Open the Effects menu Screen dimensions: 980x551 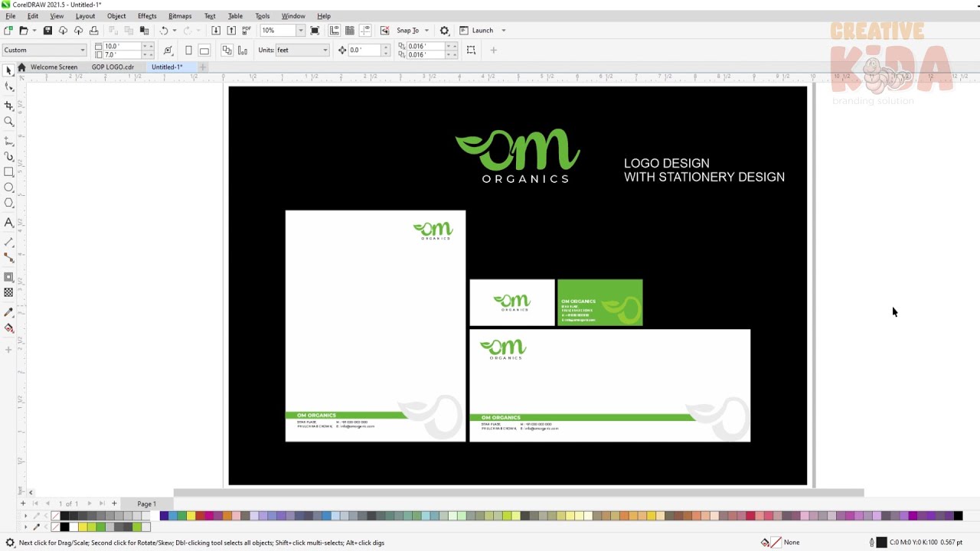tap(147, 16)
